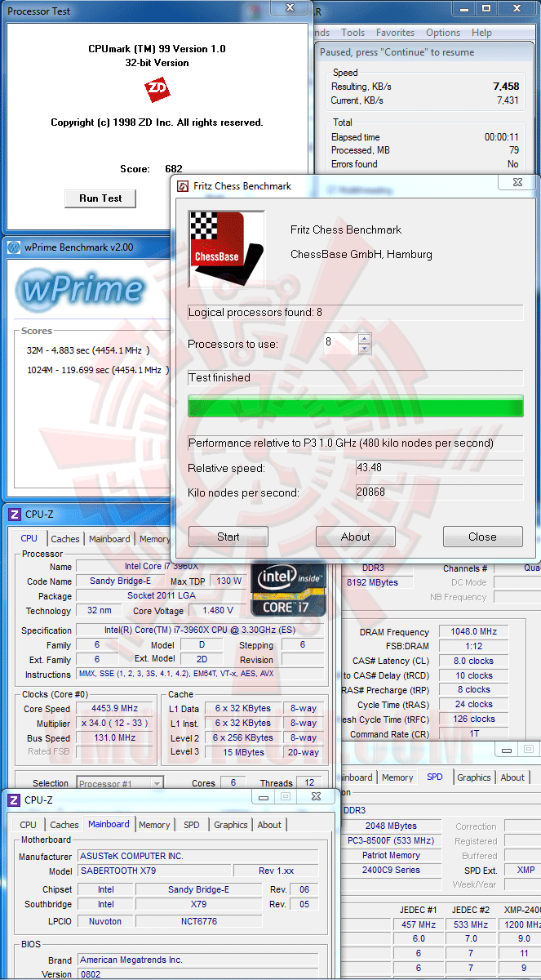Open the Favorites menu
Image resolution: width=541 pixels, height=980 pixels.
point(396,33)
